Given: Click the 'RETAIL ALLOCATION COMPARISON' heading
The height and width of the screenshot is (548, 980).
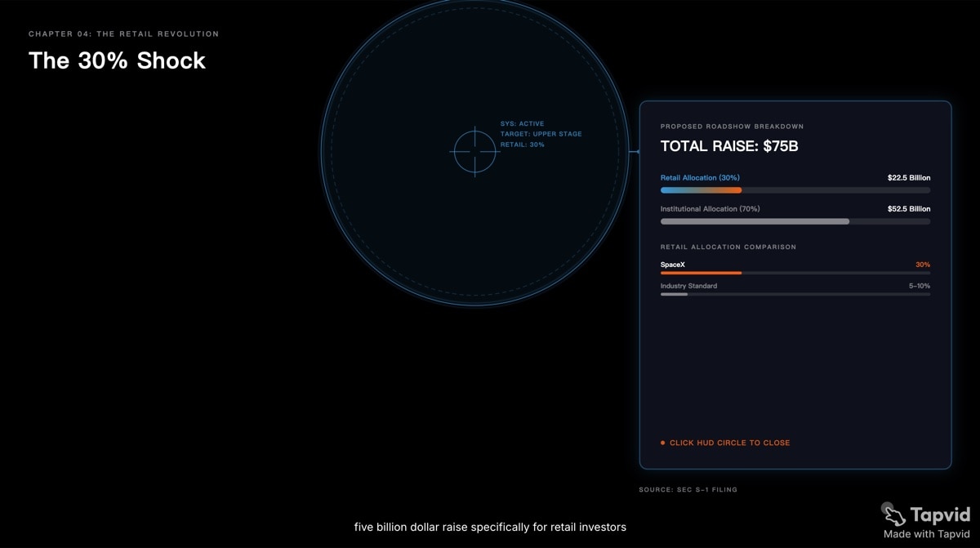Looking at the screenshot, I should click(x=728, y=247).
